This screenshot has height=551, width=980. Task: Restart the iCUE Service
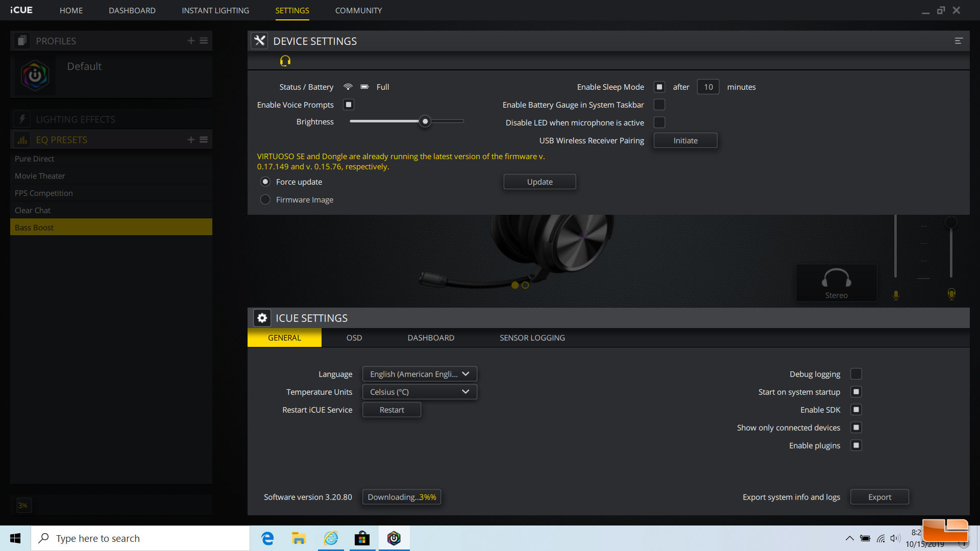point(391,410)
